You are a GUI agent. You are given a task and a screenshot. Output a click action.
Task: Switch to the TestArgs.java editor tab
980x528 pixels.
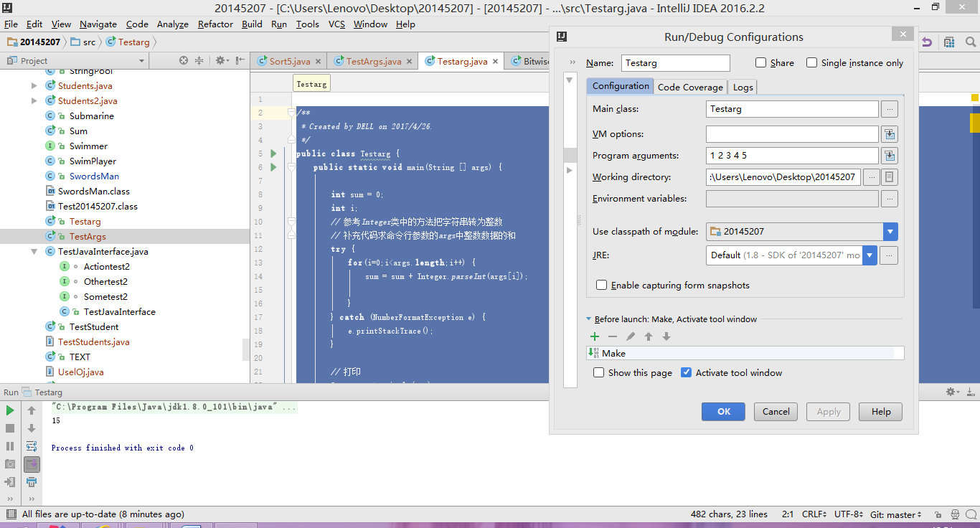click(x=373, y=62)
